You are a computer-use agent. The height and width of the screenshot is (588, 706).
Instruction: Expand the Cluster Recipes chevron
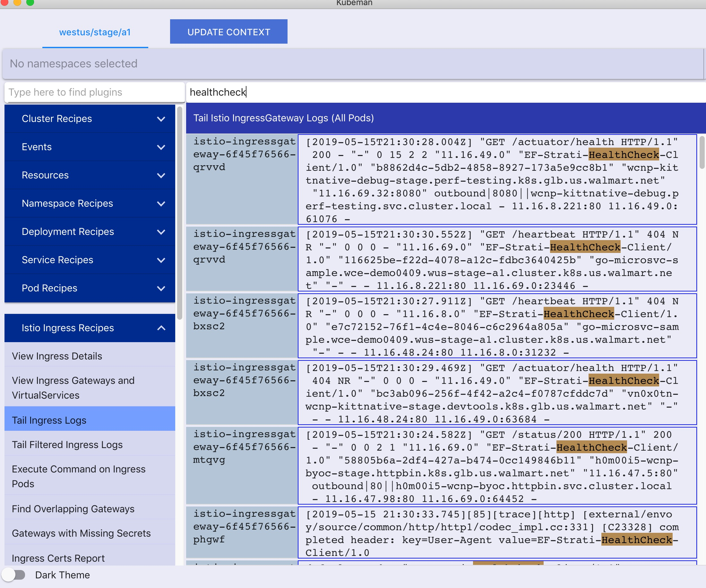tap(161, 119)
